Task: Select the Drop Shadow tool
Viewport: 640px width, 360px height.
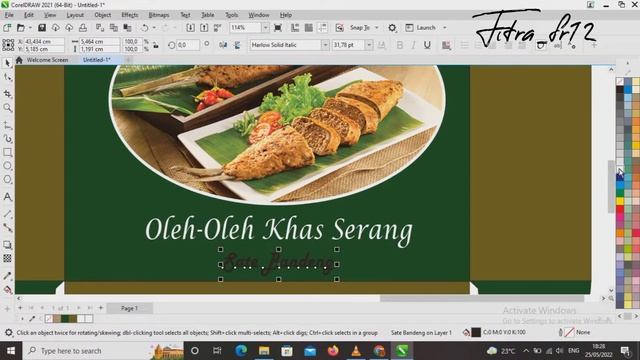Action: pyautogui.click(x=7, y=245)
